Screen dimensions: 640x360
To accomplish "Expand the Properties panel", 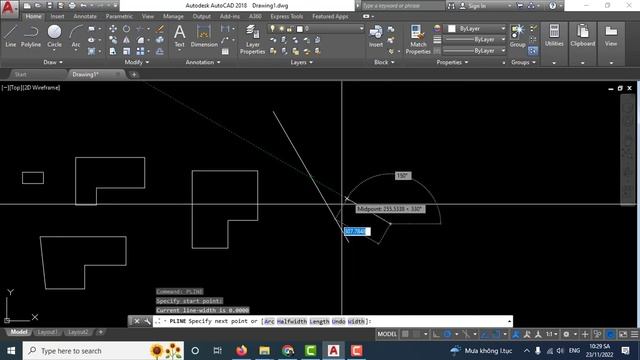I will (452, 62).
